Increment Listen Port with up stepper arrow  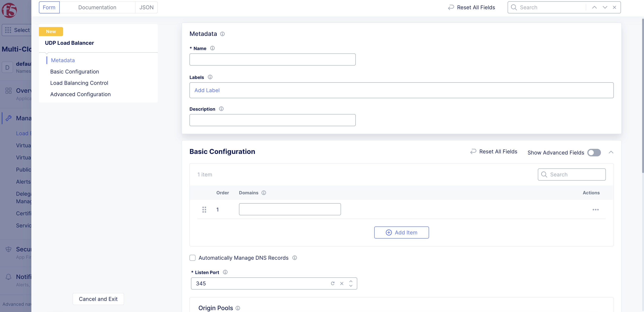[351, 281]
